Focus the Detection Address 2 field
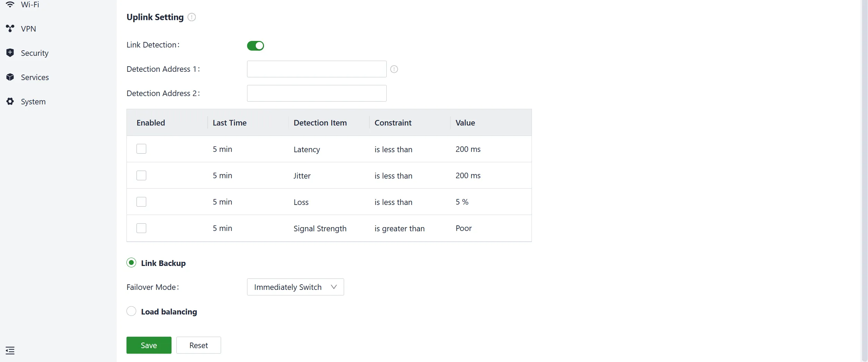This screenshot has height=362, width=868. tap(317, 93)
